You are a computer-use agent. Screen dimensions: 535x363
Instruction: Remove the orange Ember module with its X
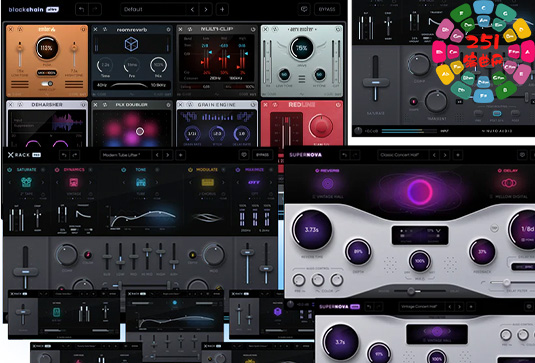pos(11,29)
